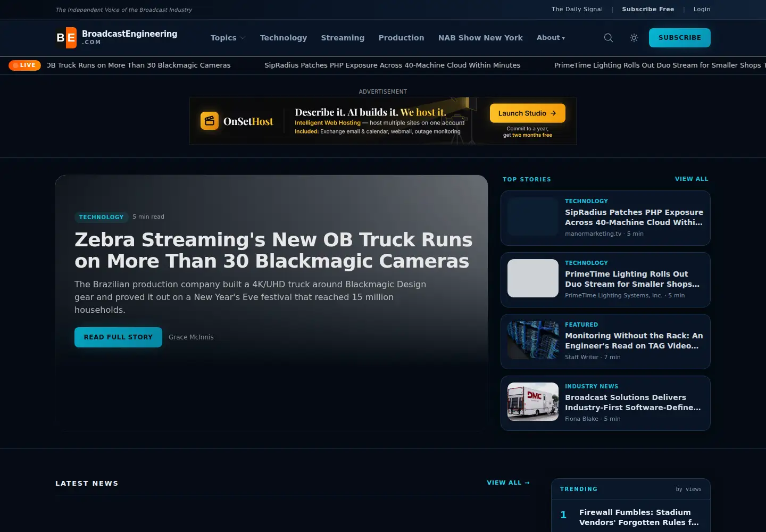766x532 pixels.
Task: Open Monitoring Without the Rack story
Action: (x=634, y=340)
